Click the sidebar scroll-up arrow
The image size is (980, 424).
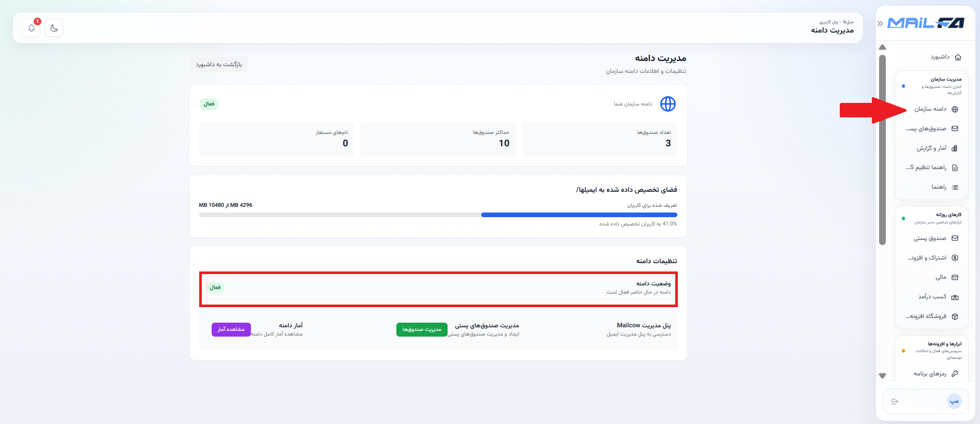click(883, 47)
